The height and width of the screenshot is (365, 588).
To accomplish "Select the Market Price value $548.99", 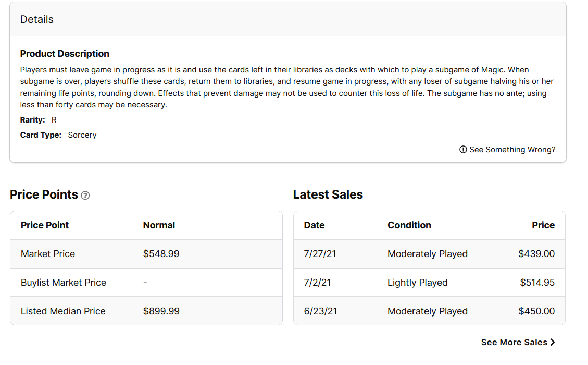I will (x=161, y=254).
